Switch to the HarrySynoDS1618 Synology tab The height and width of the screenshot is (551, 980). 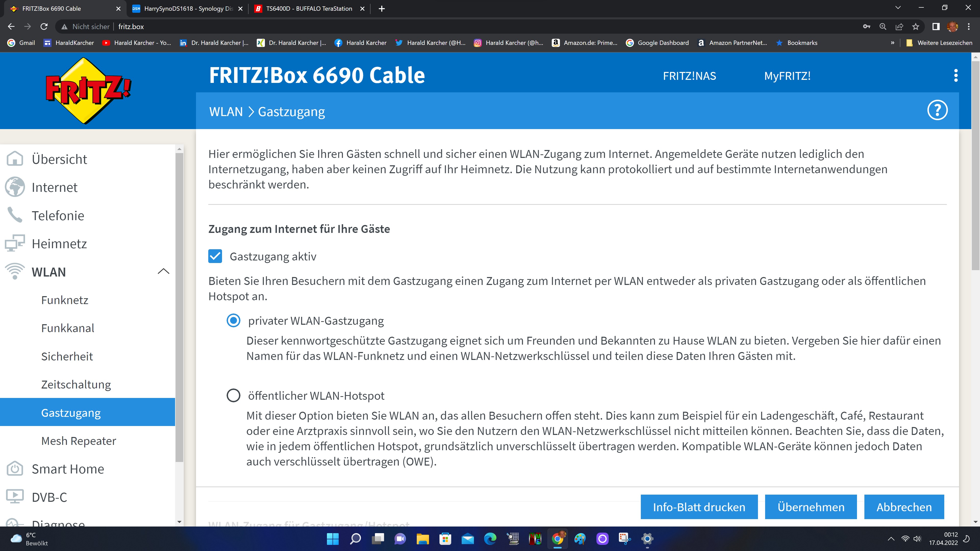coord(188,8)
